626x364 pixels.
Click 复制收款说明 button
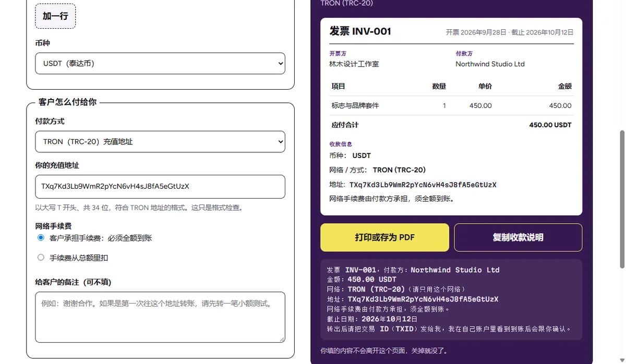click(x=518, y=237)
